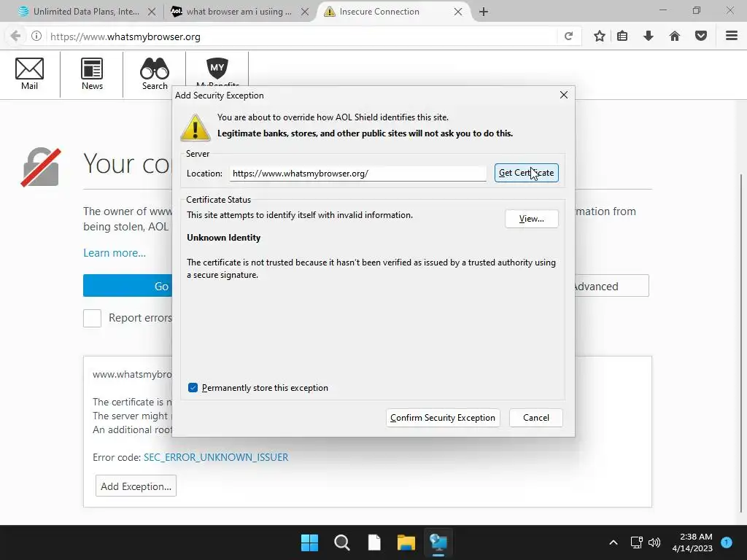
Task: Close the Add Security Exception dialog
Action: pos(564,95)
